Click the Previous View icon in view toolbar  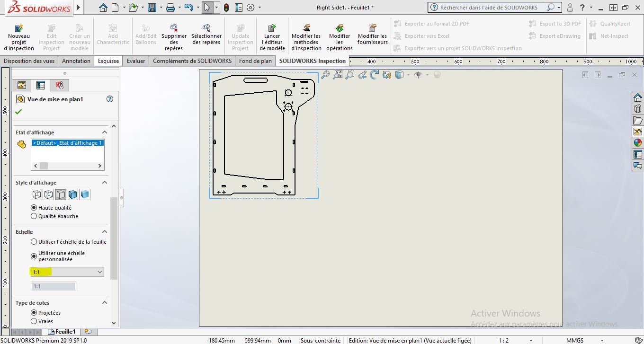(x=362, y=75)
